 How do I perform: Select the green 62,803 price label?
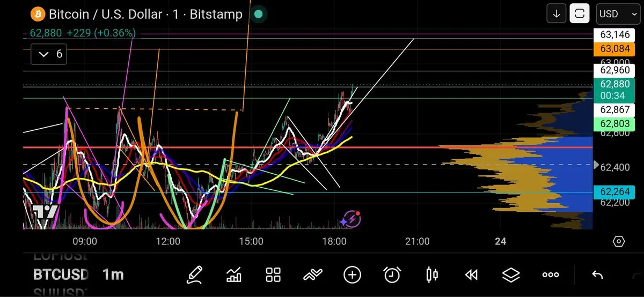coord(614,124)
